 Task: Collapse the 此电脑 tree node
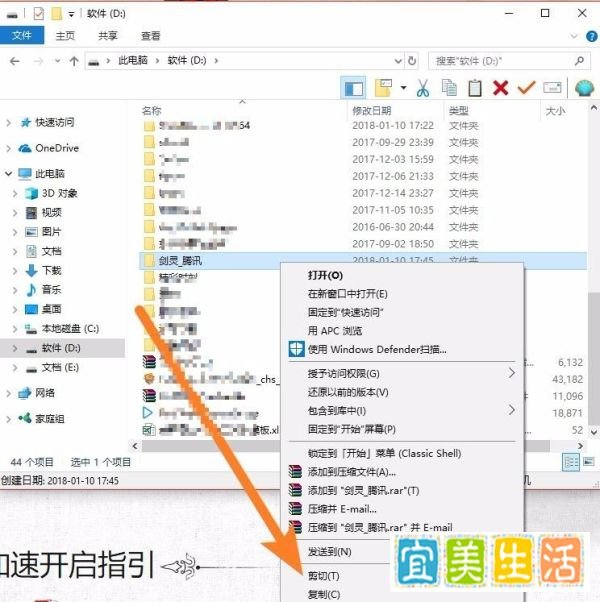[8, 174]
